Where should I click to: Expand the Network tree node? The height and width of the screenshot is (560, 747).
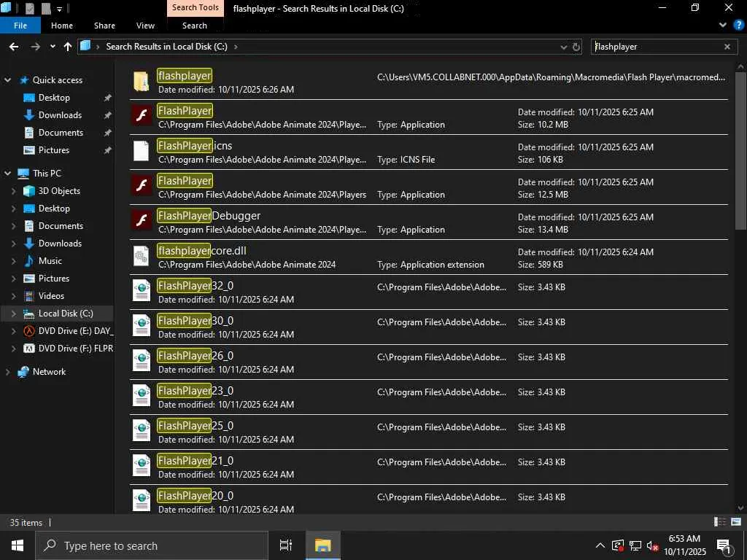coord(7,372)
